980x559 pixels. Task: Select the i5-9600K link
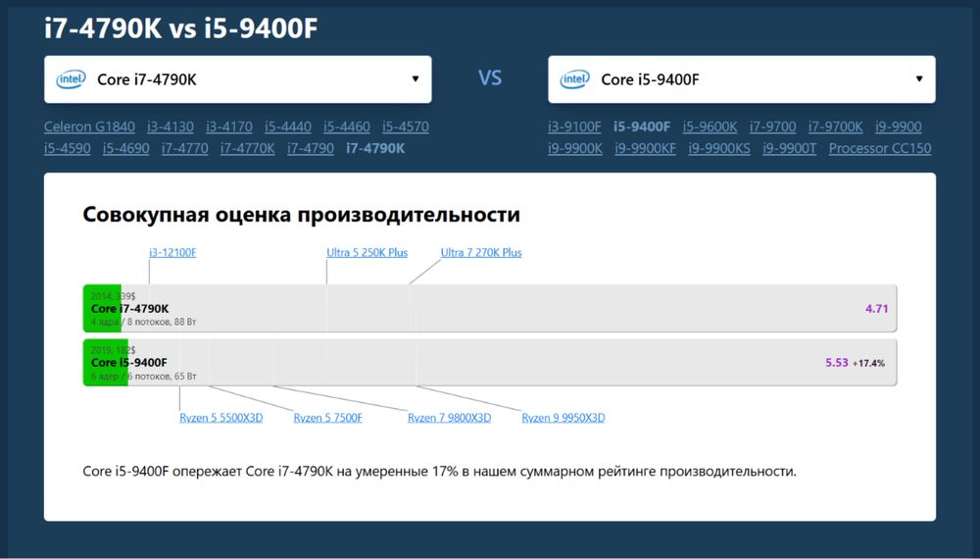click(x=710, y=127)
